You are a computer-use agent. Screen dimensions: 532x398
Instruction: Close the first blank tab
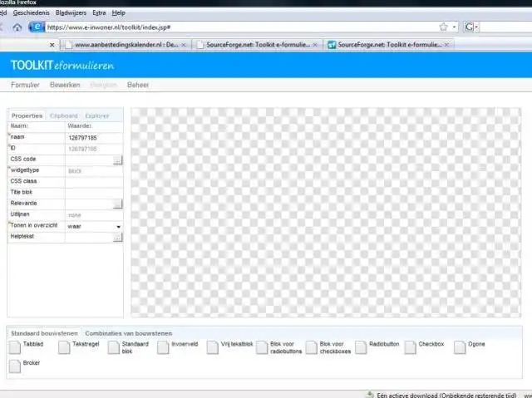coord(52,44)
